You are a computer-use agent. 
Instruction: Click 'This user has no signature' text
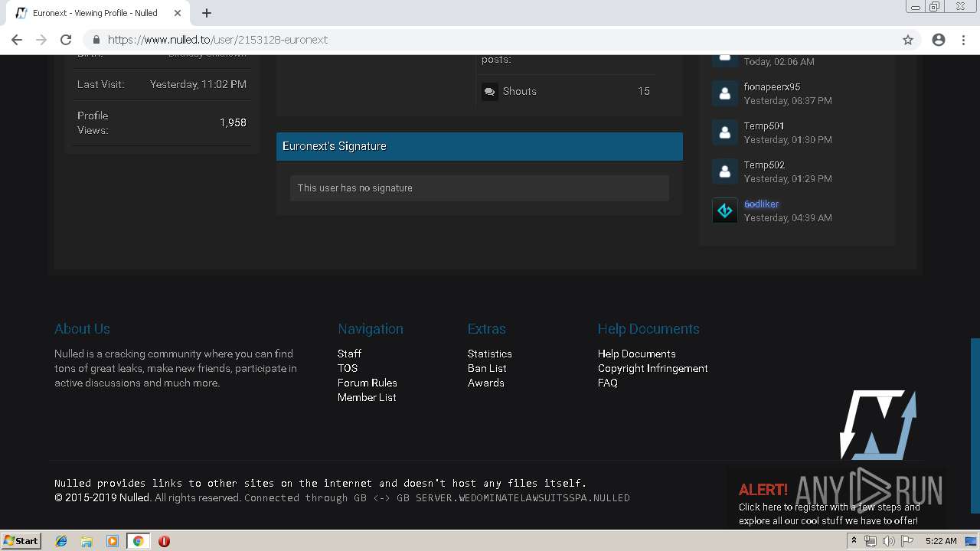pyautogui.click(x=355, y=187)
